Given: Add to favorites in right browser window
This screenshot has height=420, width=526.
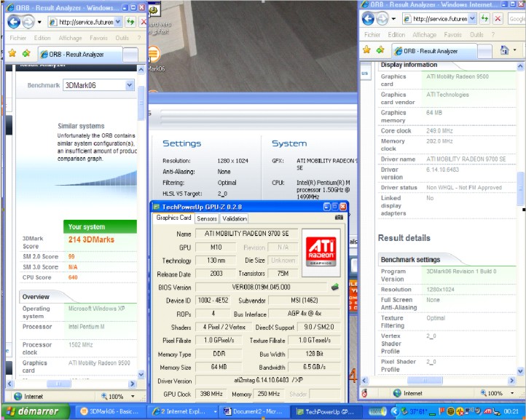Looking at the screenshot, I should pos(380,50).
